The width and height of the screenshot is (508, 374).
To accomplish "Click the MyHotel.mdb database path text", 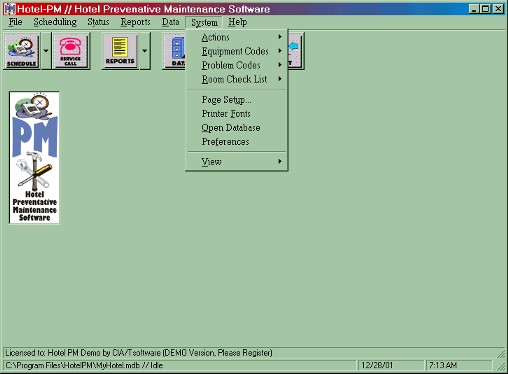I will [84, 365].
